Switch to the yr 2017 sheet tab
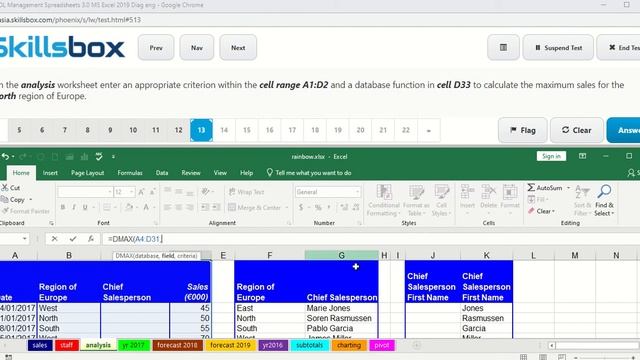The image size is (640, 360). pyautogui.click(x=133, y=345)
